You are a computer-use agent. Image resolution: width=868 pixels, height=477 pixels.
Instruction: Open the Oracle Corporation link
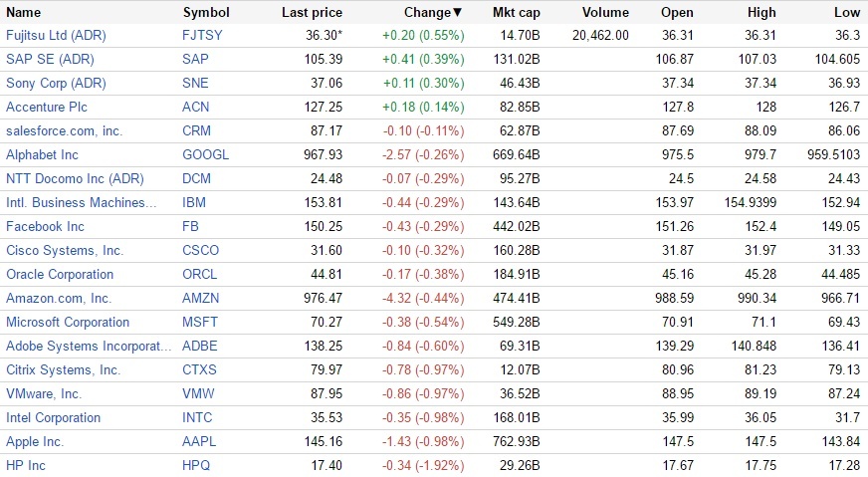(60, 274)
